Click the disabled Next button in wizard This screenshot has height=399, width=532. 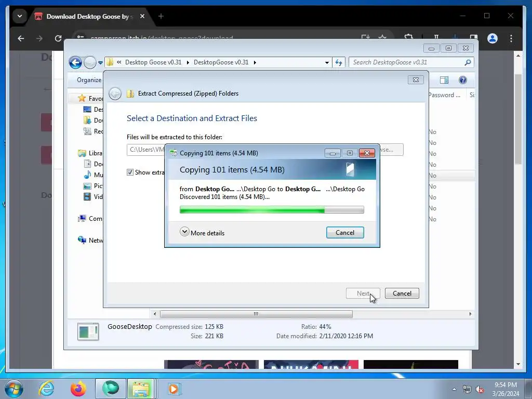pos(363,293)
